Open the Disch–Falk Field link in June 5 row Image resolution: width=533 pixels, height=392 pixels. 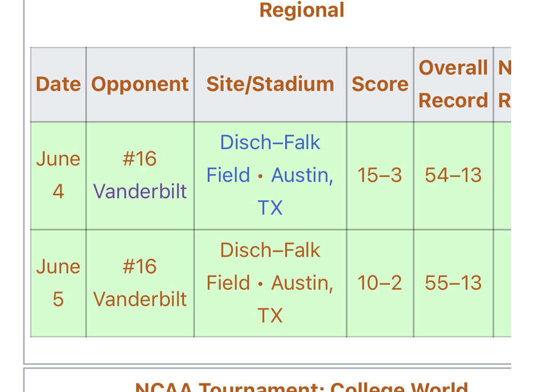[270, 250]
